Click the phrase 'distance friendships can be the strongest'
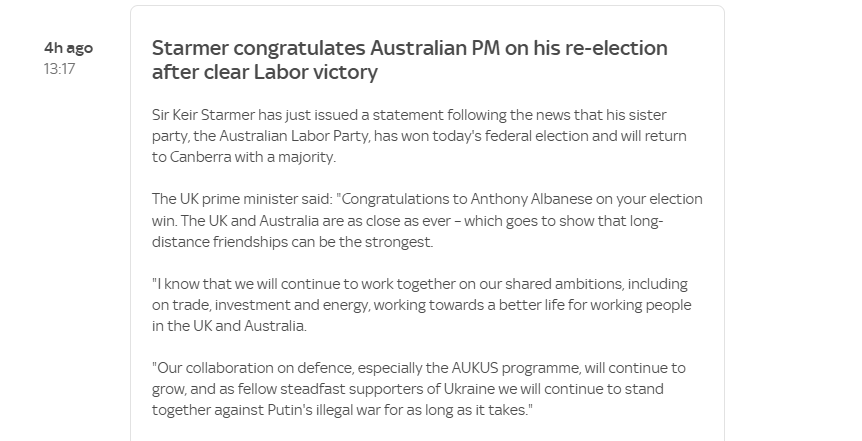This screenshot has height=441, width=862. pyautogui.click(x=292, y=242)
